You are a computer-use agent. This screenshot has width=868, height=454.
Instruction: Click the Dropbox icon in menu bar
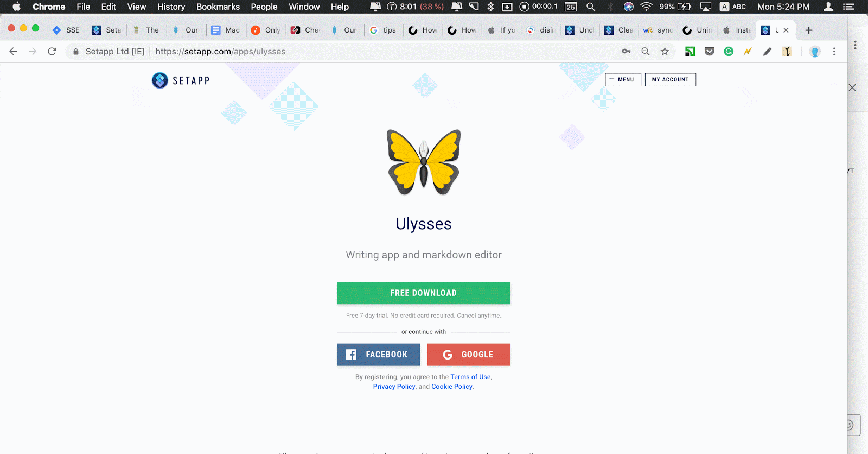(491, 7)
